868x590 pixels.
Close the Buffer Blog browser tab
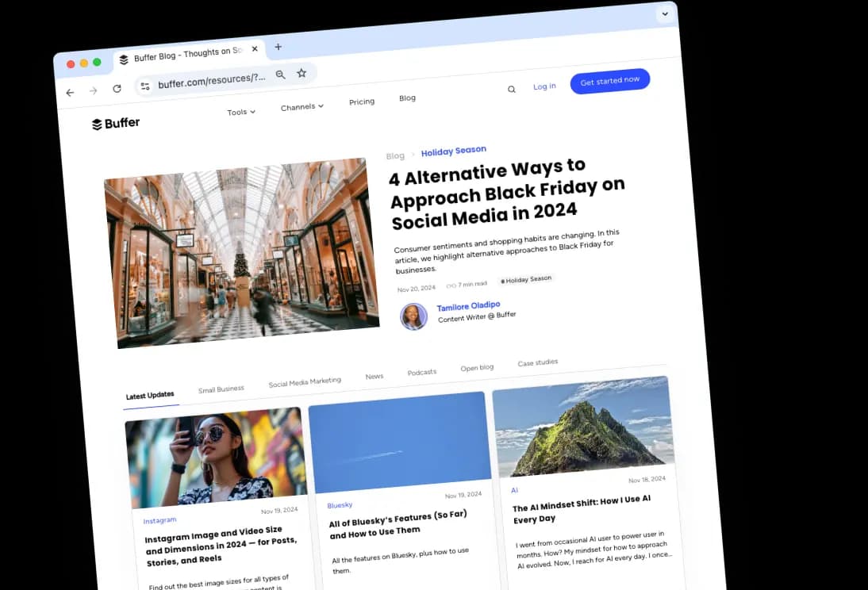click(255, 49)
